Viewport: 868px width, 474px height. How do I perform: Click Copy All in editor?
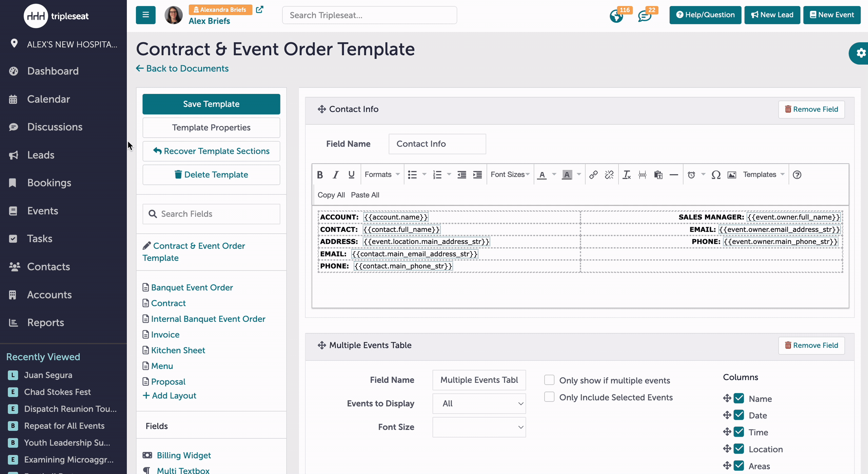coord(331,195)
